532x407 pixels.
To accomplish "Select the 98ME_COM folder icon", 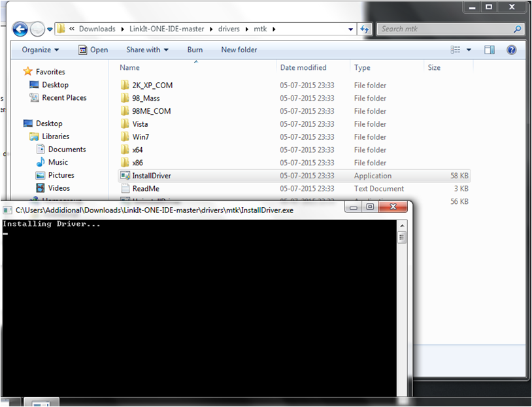I will pyautogui.click(x=125, y=110).
